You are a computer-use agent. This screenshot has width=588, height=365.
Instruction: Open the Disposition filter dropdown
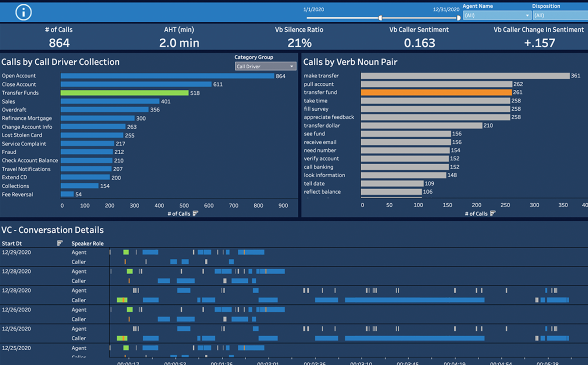pyautogui.click(x=560, y=15)
